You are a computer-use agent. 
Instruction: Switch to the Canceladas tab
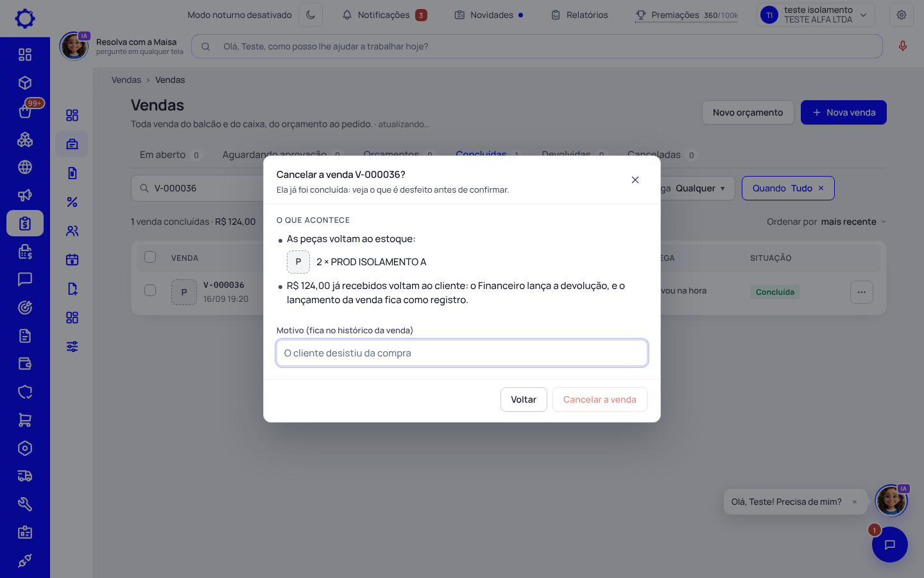point(662,155)
